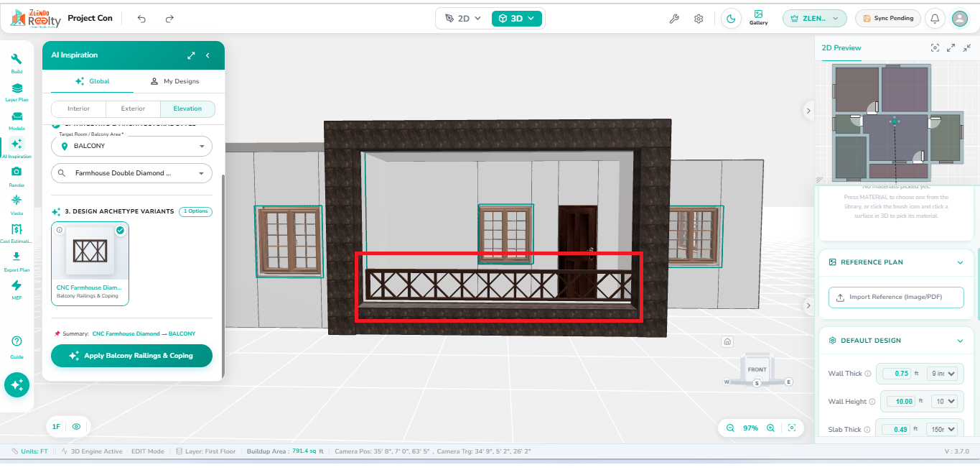Click the 2D Preview focus target icon
The image size is (980, 470).
coord(935,48)
